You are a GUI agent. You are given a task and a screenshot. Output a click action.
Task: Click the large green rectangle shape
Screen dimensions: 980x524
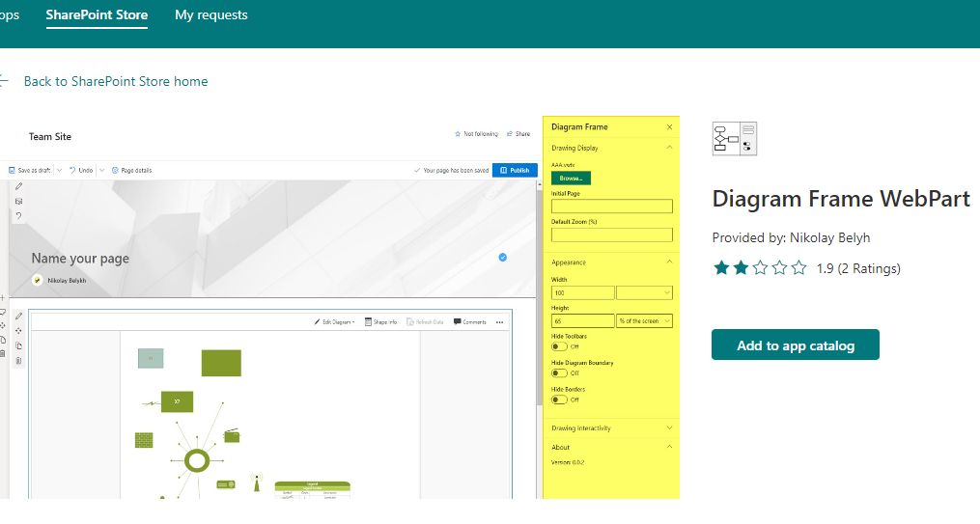click(x=221, y=363)
